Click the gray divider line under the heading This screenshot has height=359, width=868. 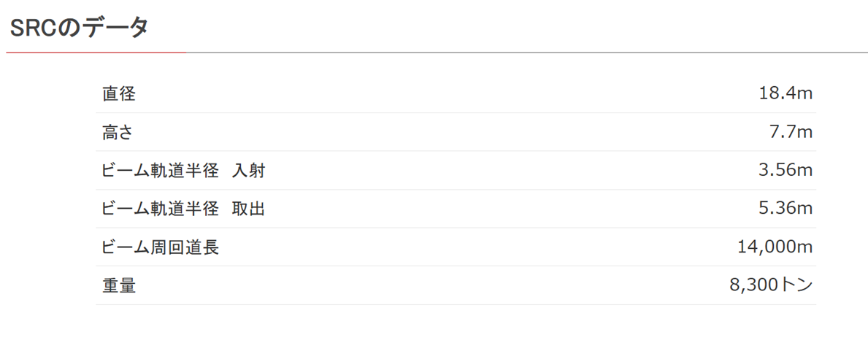526,53
